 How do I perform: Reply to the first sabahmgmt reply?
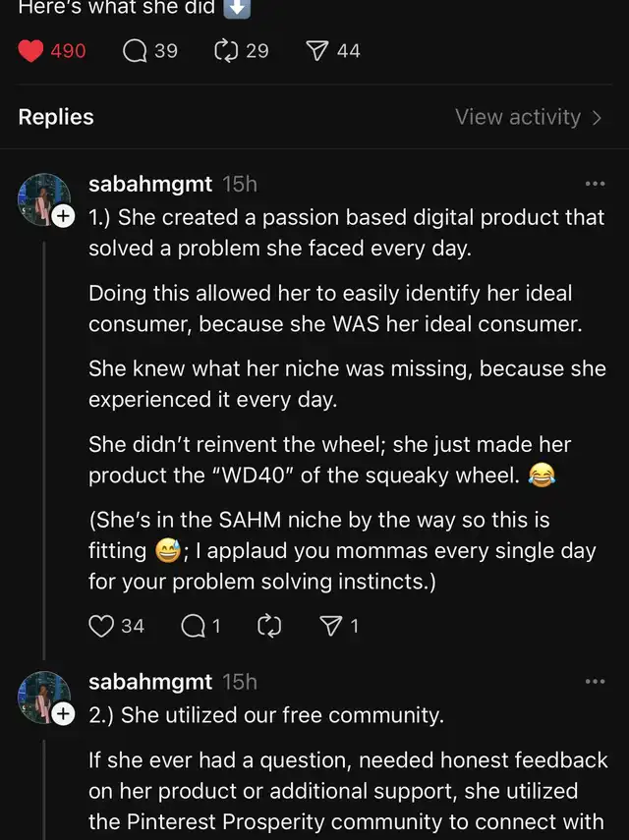[193, 626]
